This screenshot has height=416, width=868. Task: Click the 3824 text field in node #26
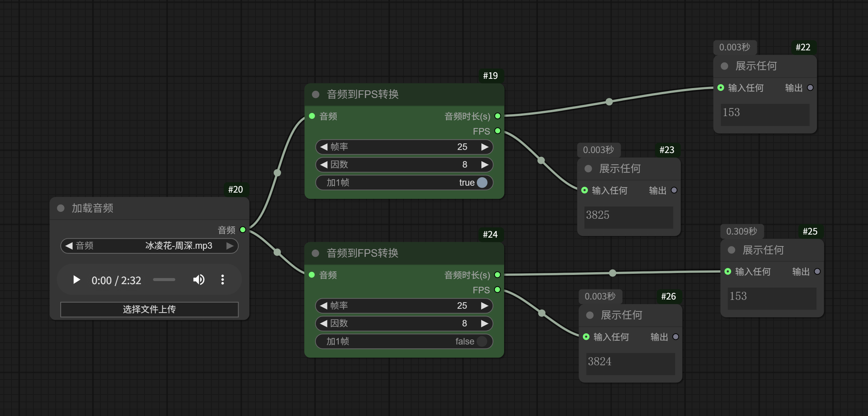[x=631, y=364]
